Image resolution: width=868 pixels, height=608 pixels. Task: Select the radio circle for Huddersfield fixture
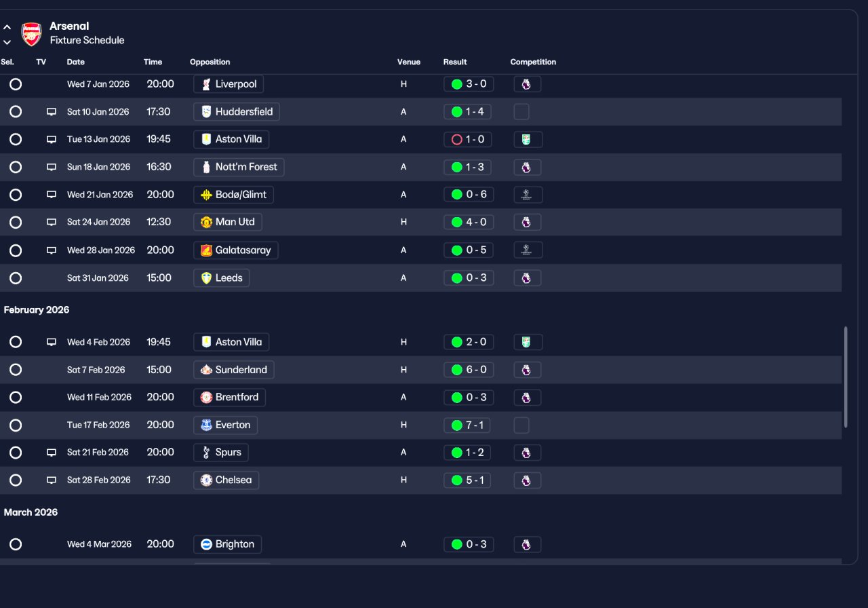16,112
